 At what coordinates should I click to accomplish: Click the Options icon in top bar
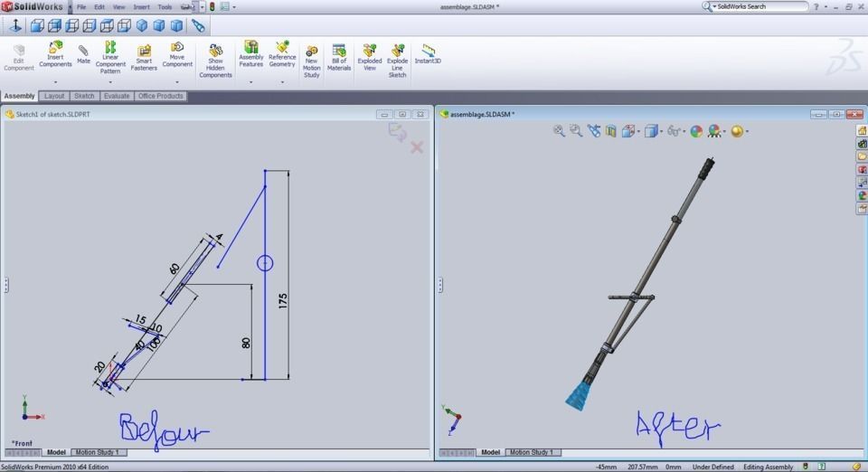(225, 7)
